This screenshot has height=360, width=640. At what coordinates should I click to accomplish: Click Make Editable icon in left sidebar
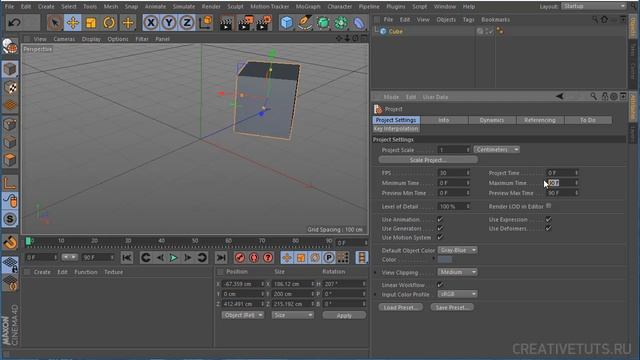click(x=10, y=47)
